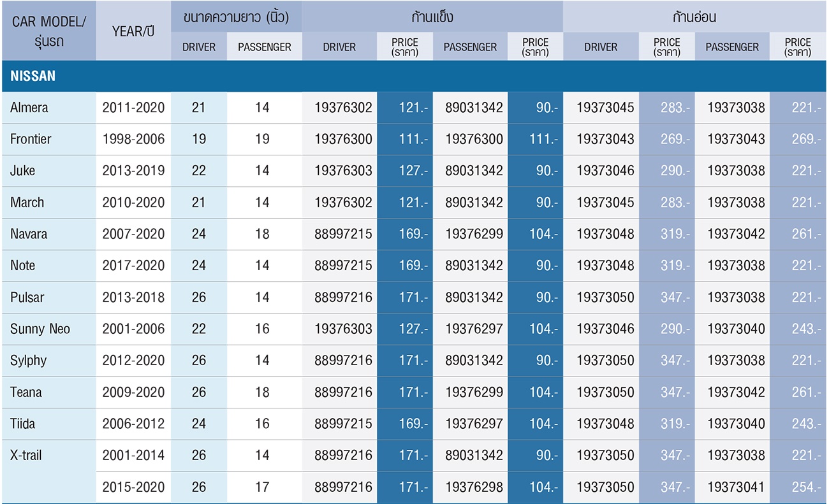Image resolution: width=829 pixels, height=504 pixels.
Task: Select Navara soft-blade passenger price 261.-
Action: pyautogui.click(x=805, y=234)
